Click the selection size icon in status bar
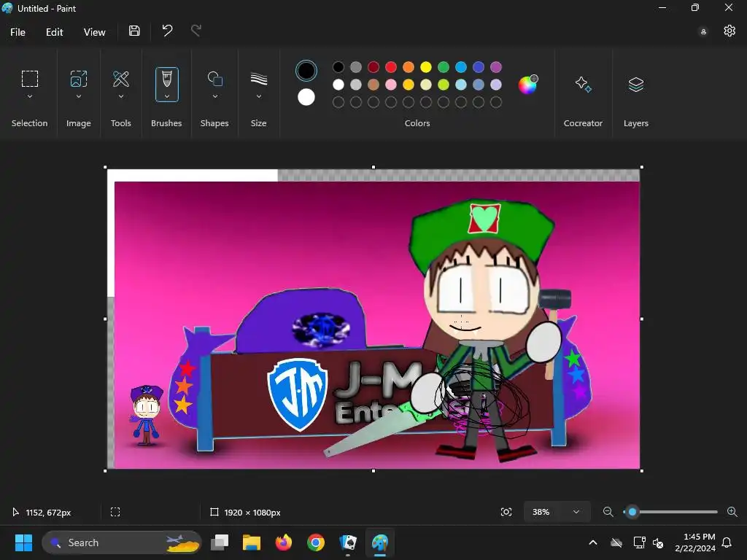The image size is (747, 560). (x=115, y=512)
